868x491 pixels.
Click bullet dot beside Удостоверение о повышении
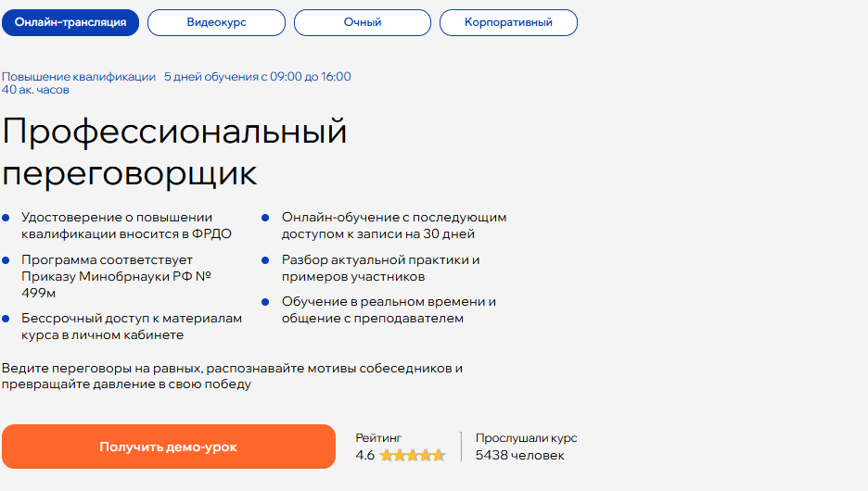pos(6,218)
